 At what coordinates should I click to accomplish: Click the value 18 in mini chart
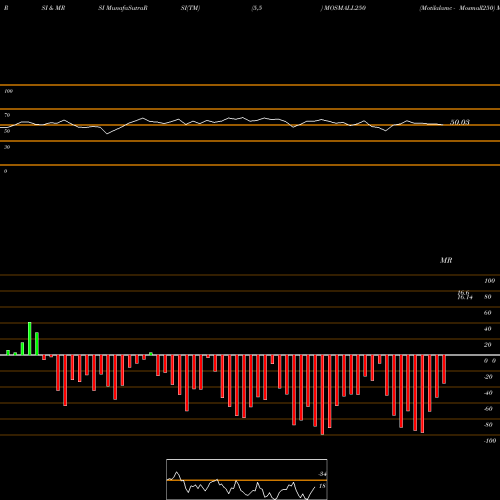click(x=322, y=486)
